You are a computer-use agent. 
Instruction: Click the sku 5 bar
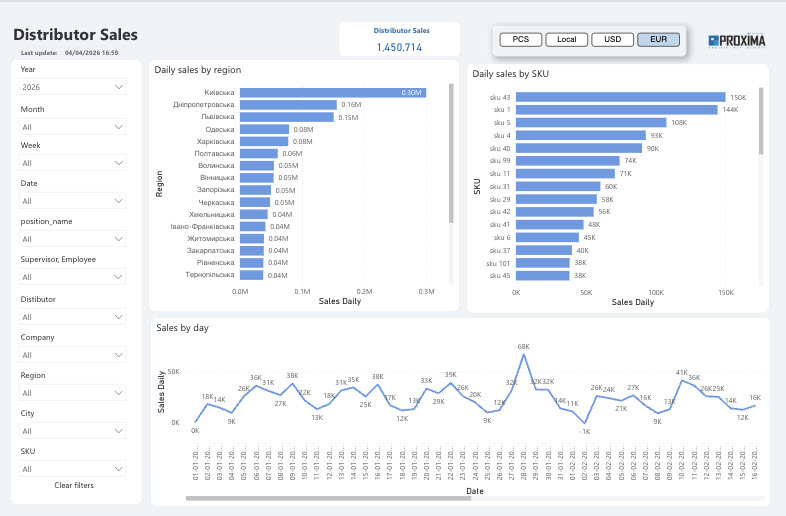[591, 122]
